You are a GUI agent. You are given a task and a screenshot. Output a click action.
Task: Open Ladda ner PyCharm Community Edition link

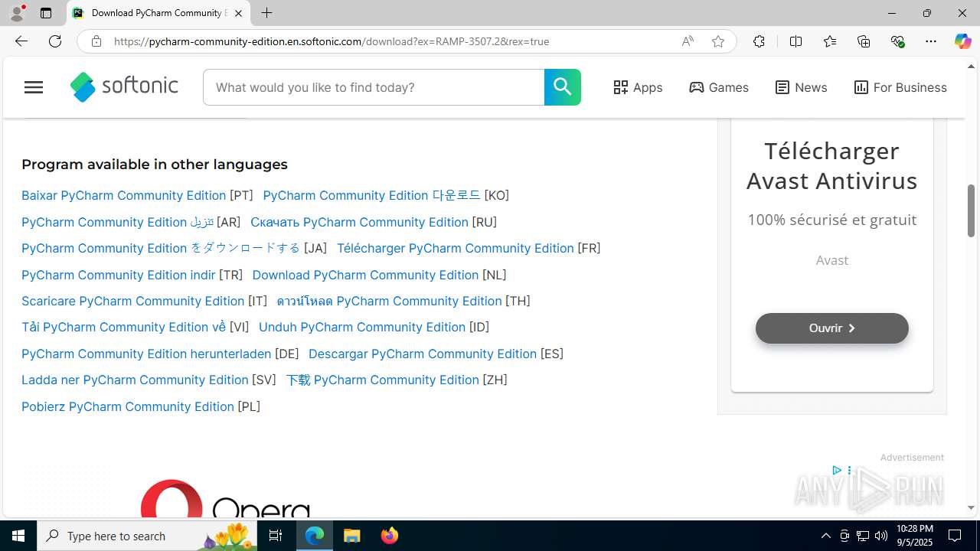(x=135, y=380)
